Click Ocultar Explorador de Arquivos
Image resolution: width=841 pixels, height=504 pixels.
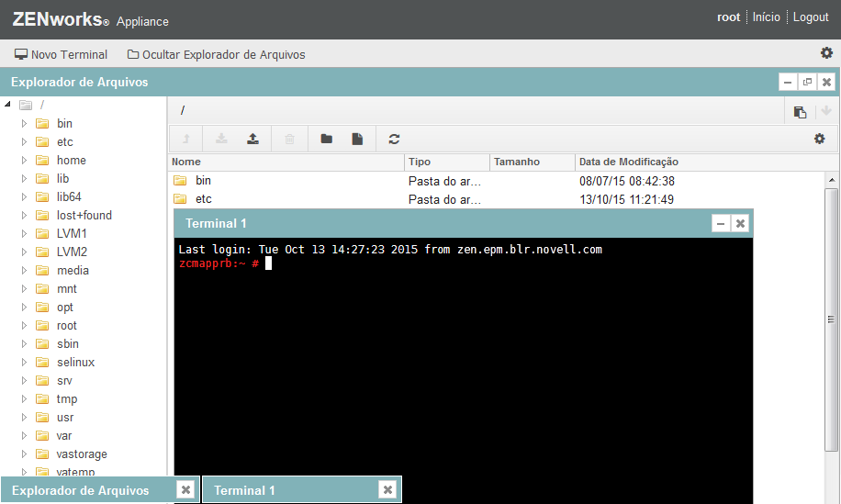click(x=216, y=54)
